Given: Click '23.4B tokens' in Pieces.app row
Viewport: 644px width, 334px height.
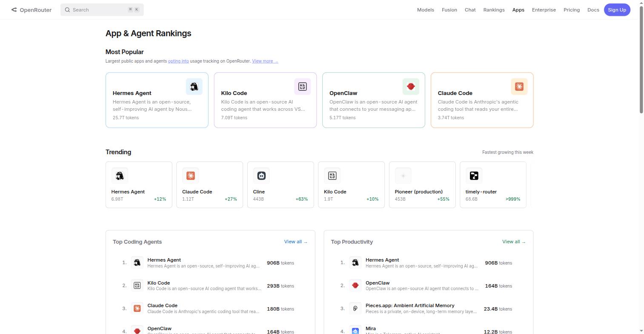Looking at the screenshot, I should point(498,309).
